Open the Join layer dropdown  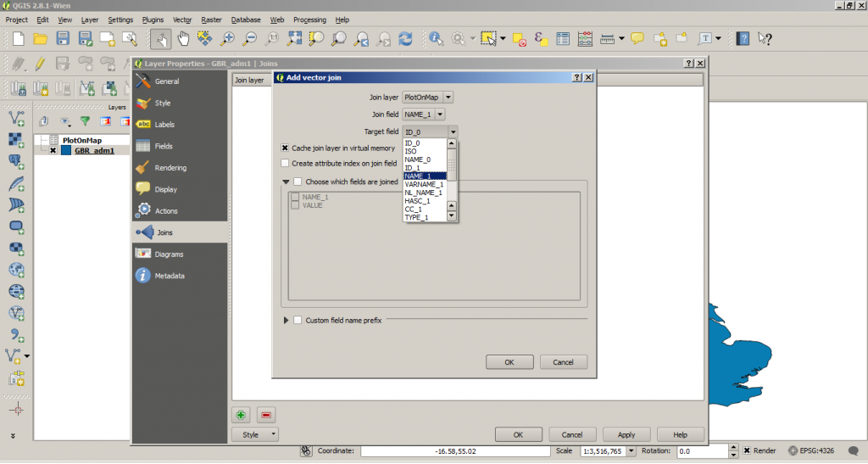(x=427, y=98)
